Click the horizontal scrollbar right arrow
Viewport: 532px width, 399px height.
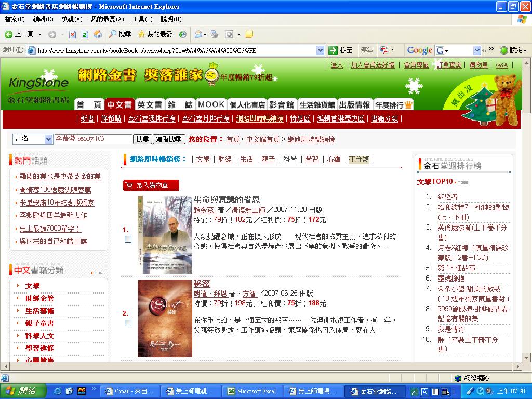pos(518,366)
